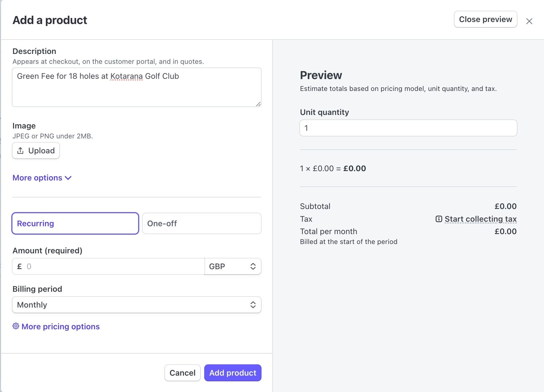Click the description textarea resize handle

(258, 104)
